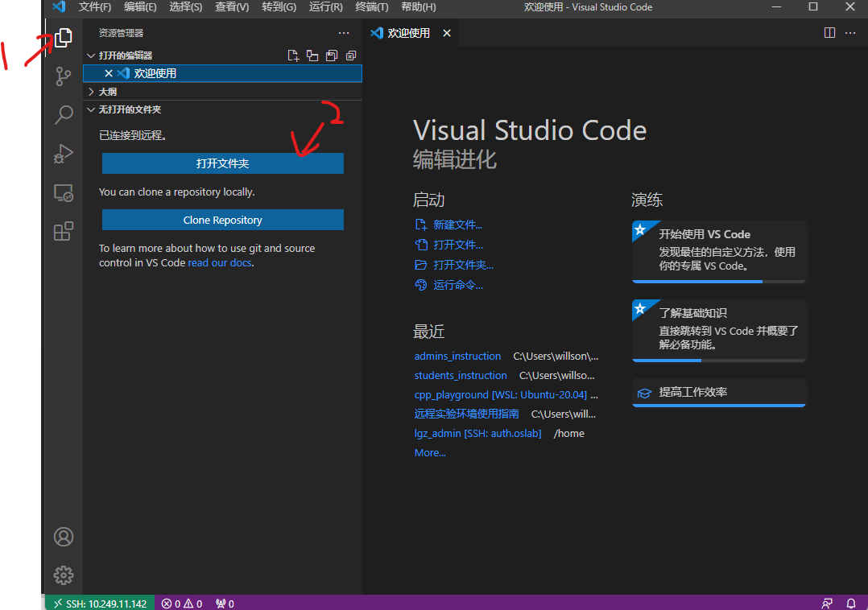The height and width of the screenshot is (610, 868).
Task: Click the 新建文件... link
Action: point(457,225)
